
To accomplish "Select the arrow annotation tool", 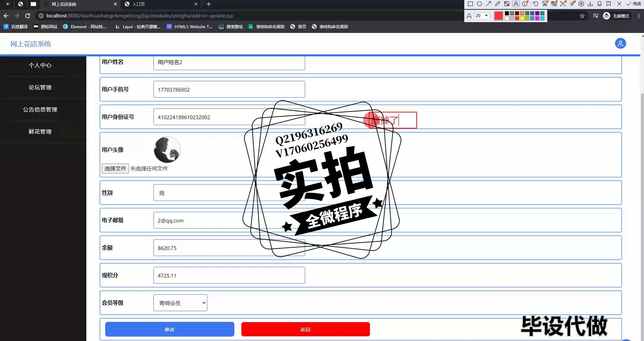I will point(488,4).
